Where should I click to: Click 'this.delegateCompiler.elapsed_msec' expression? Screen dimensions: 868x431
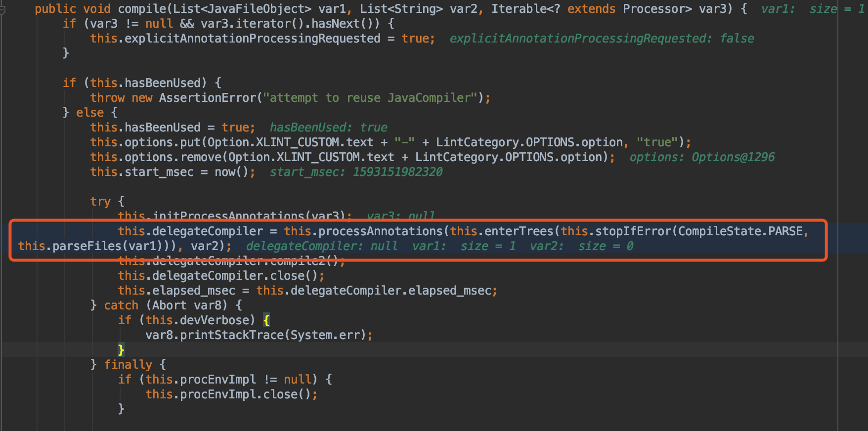pyautogui.click(x=373, y=291)
